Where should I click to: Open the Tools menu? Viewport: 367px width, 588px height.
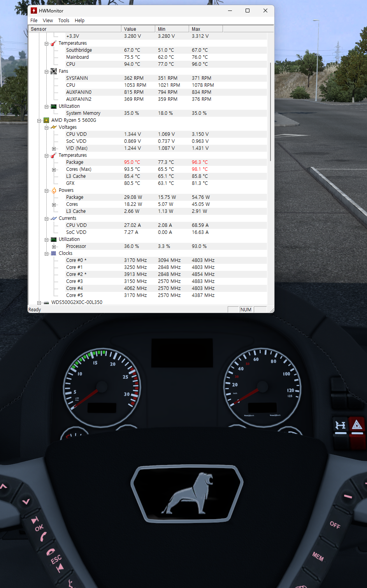point(64,21)
